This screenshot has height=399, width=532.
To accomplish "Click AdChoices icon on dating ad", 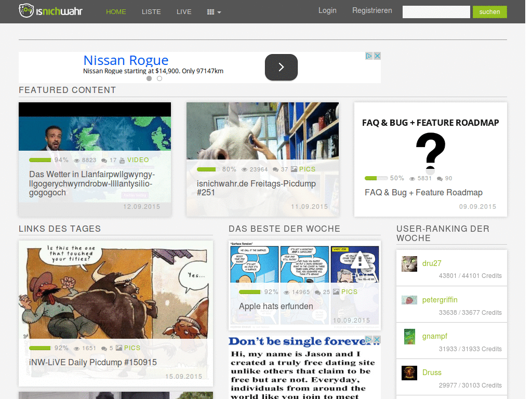I will (x=369, y=340).
